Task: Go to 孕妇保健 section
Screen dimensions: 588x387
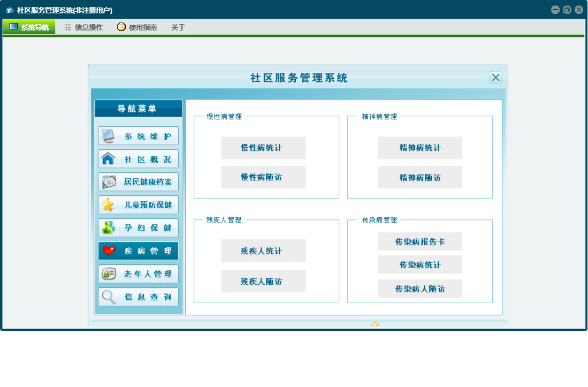Action: coord(139,227)
